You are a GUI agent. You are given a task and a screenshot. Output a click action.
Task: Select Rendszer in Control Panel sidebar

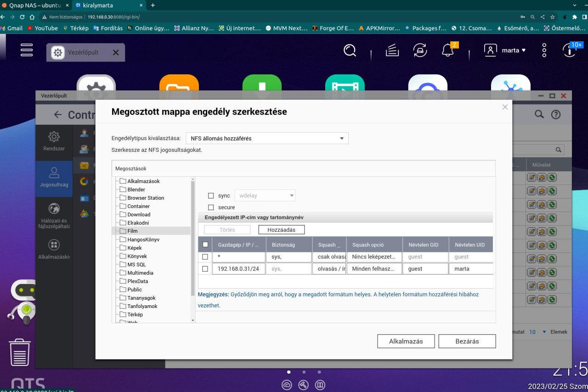tap(54, 141)
